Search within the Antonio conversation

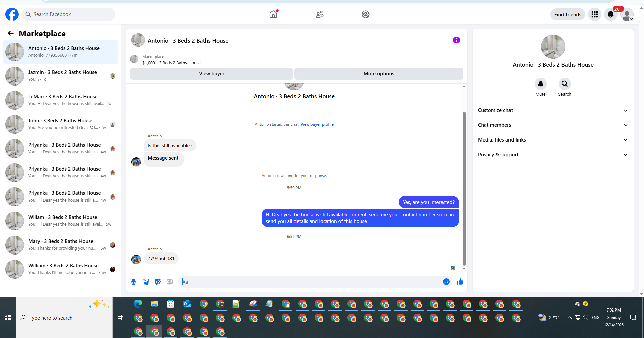565,84
